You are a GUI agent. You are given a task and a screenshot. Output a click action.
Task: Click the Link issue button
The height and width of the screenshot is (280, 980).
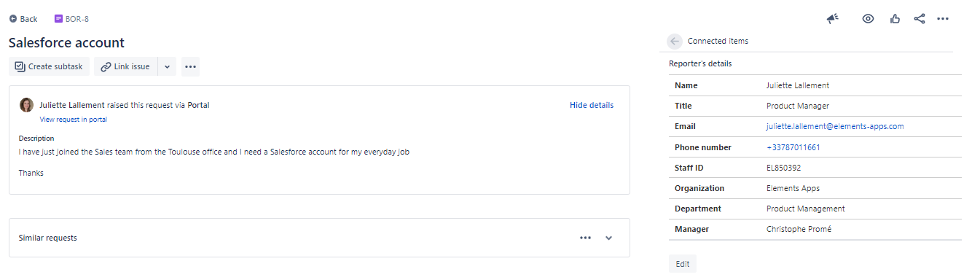pyautogui.click(x=125, y=66)
